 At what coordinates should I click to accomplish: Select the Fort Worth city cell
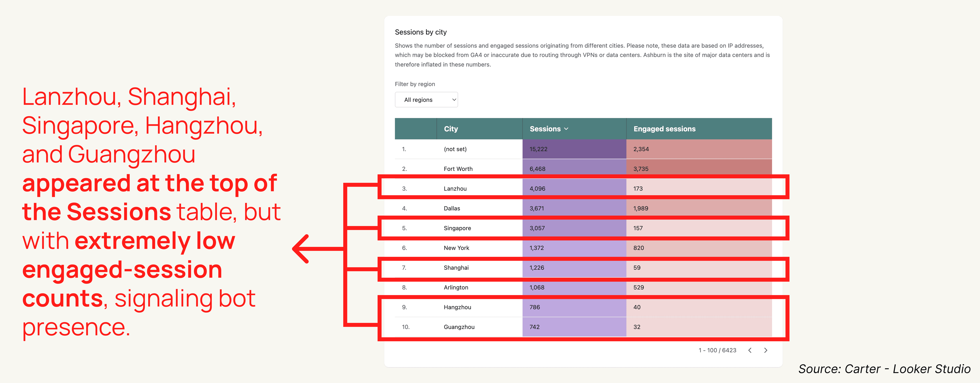[458, 169]
